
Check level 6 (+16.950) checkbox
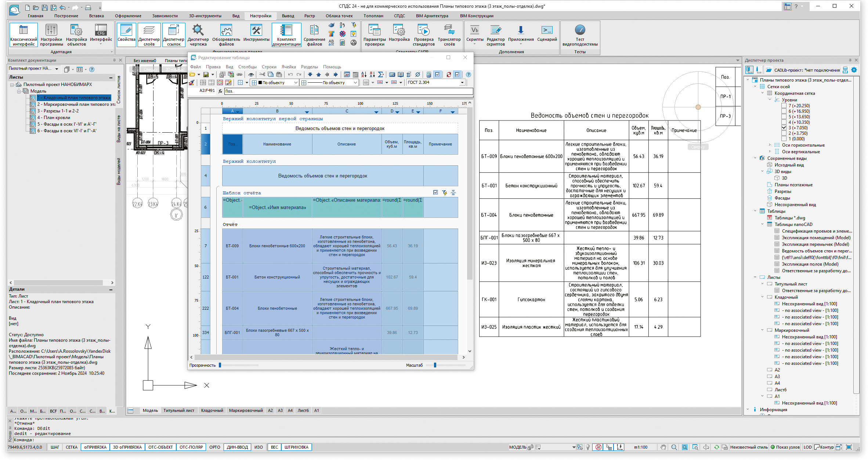(x=784, y=111)
